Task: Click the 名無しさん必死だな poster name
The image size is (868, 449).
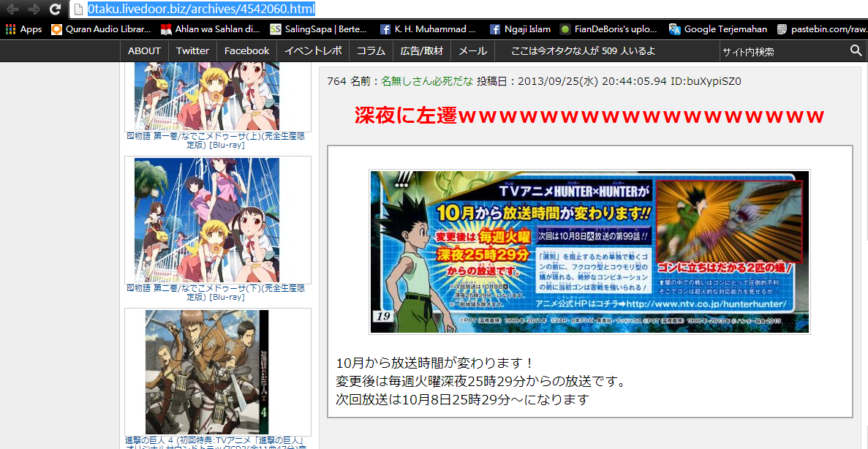Action: [427, 81]
